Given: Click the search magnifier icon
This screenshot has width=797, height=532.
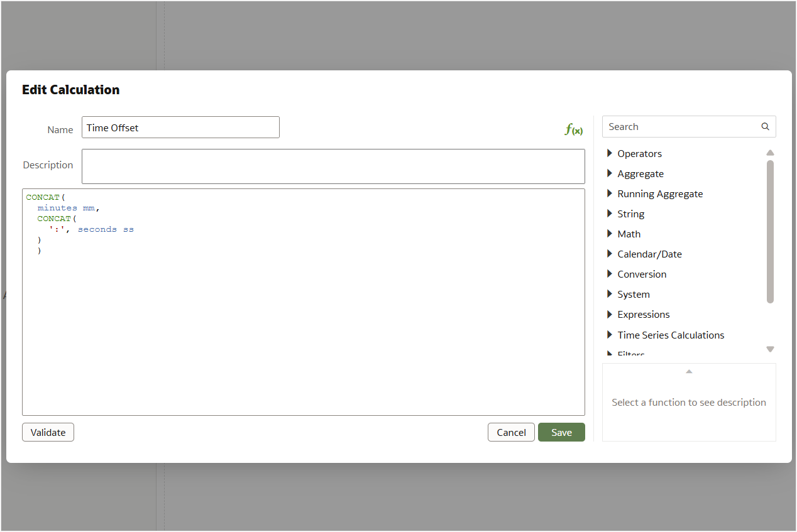Looking at the screenshot, I should click(765, 126).
